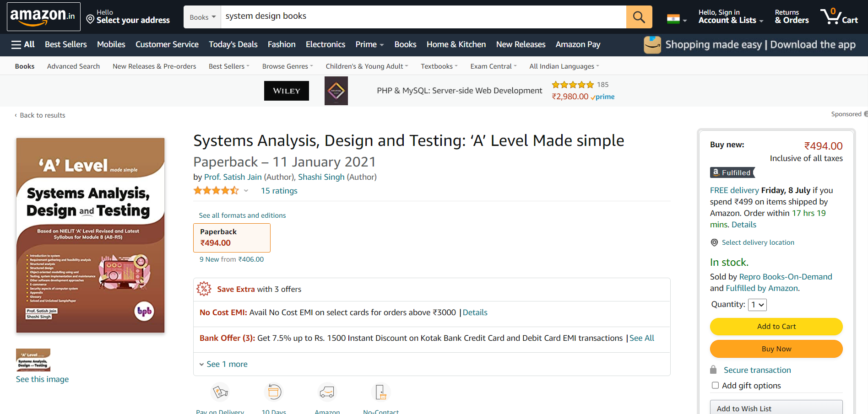The width and height of the screenshot is (868, 414).
Task: Click the prime badge in the ad
Action: coord(602,97)
